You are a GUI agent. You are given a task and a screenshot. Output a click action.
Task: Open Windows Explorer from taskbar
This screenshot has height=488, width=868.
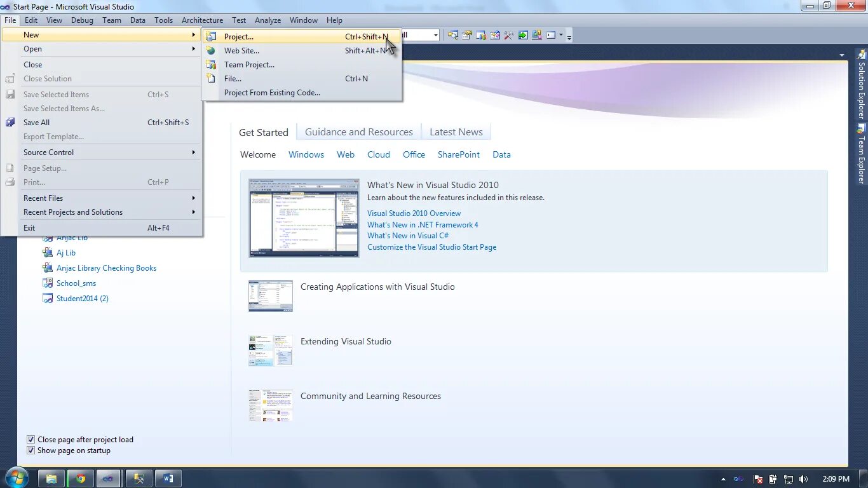click(x=51, y=478)
